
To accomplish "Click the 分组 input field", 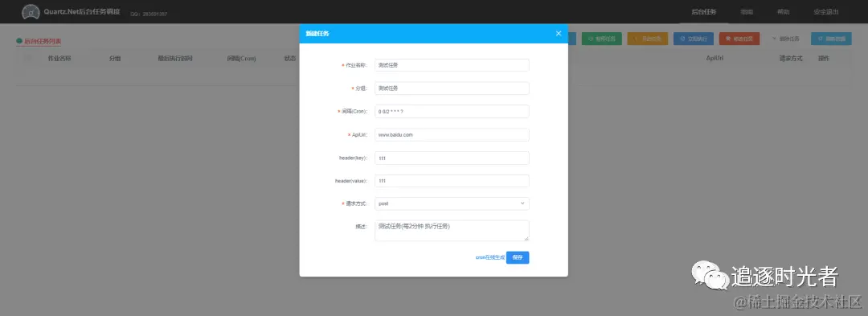I will point(452,88).
